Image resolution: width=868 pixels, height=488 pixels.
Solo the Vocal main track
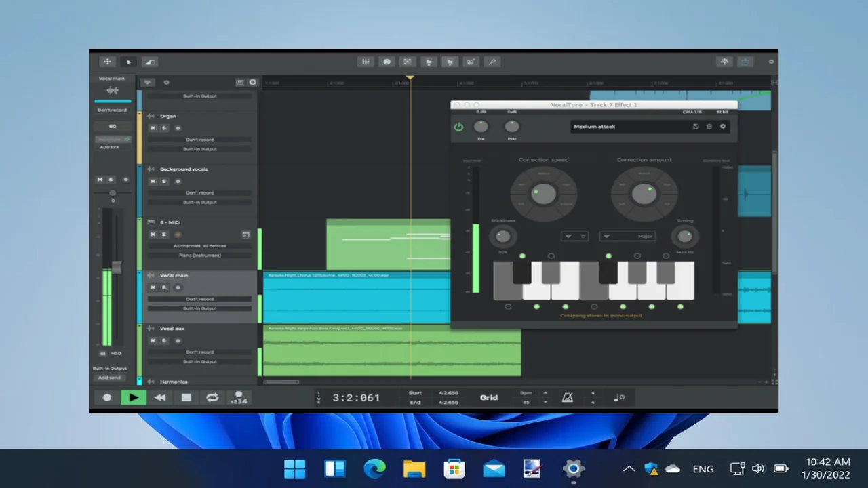[x=163, y=287]
